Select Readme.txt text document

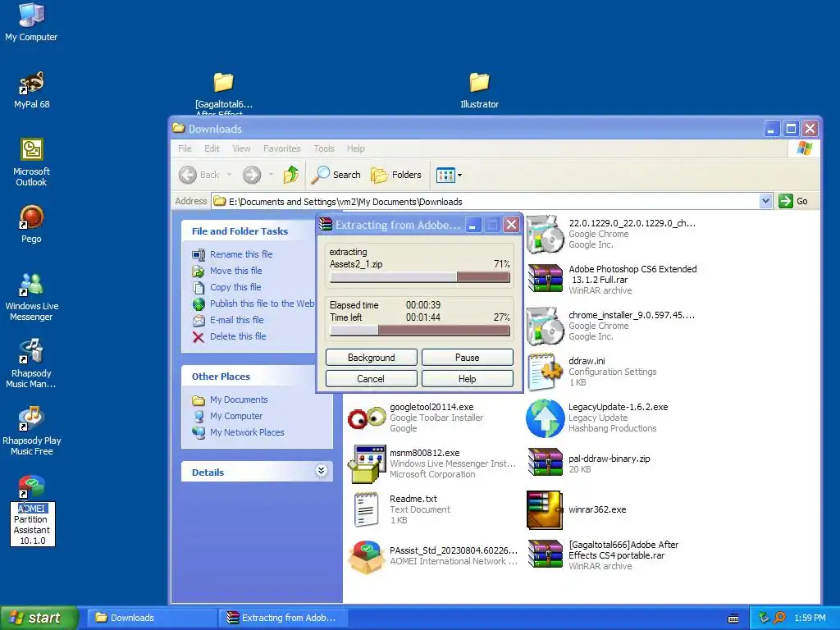point(402,509)
